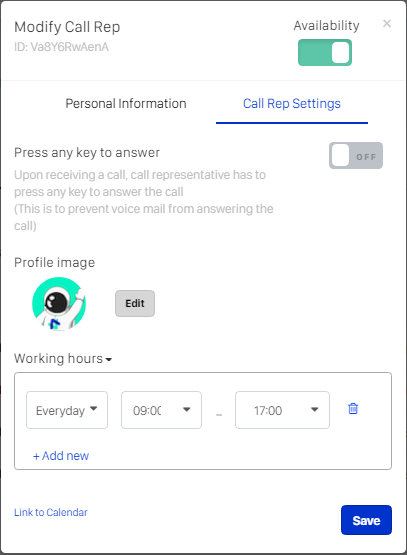Click the astronaut profile image
407x555 pixels.
point(59,304)
